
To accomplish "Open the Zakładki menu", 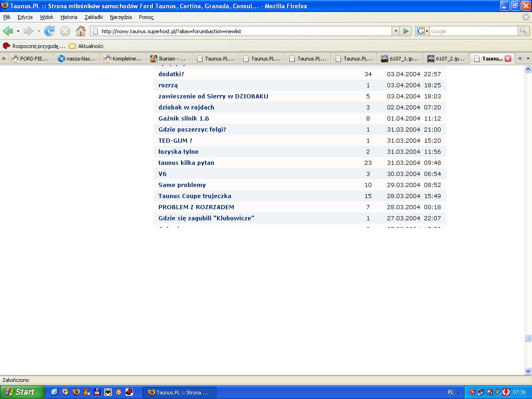I will point(93,17).
